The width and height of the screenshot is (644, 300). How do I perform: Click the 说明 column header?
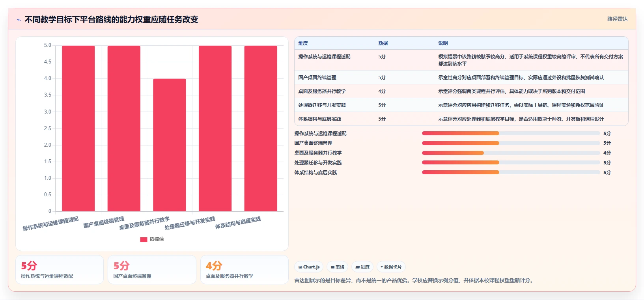click(x=443, y=43)
